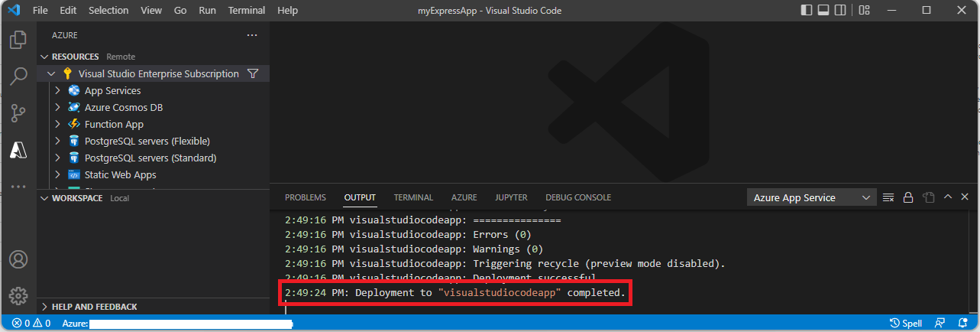This screenshot has height=332, width=980.
Task: Click the filter icon beside the subscription
Action: [253, 74]
